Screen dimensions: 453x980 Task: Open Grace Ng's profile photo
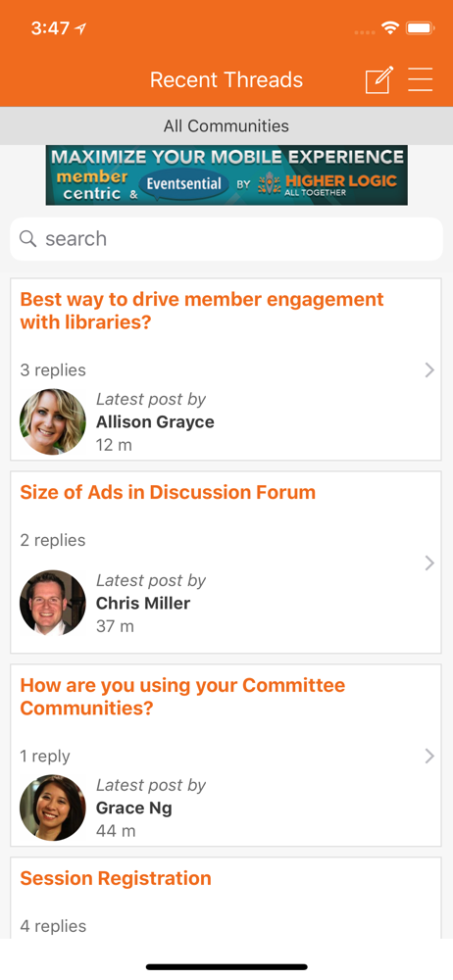point(53,808)
